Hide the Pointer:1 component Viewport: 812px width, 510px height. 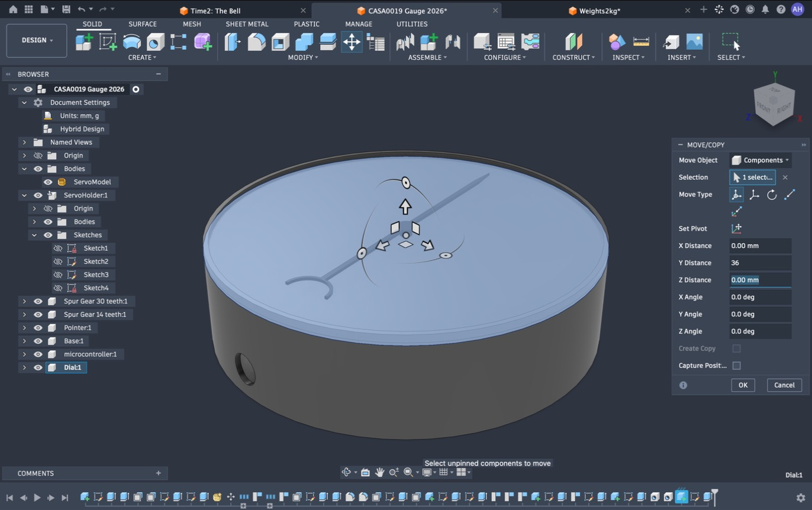click(38, 328)
